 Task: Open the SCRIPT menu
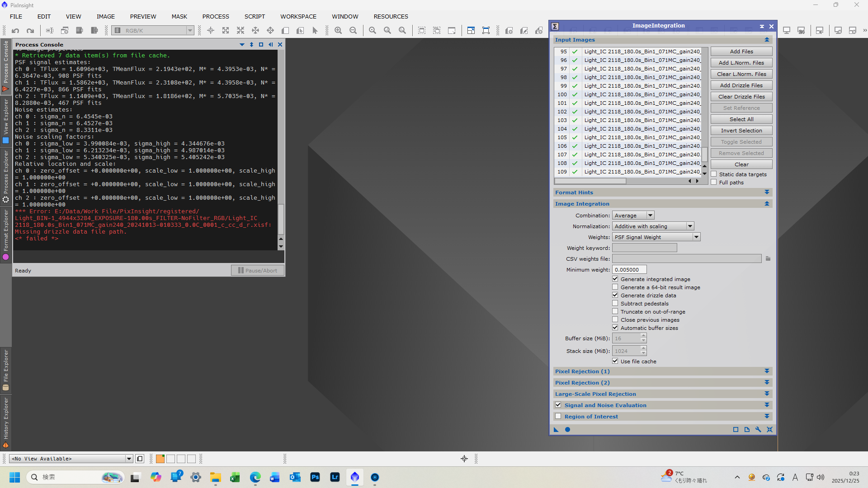pos(255,16)
